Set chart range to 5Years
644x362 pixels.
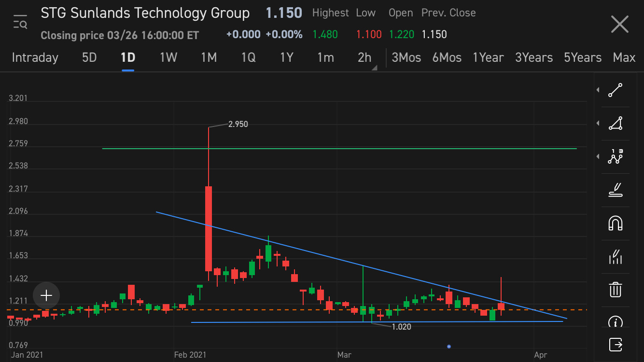(583, 57)
